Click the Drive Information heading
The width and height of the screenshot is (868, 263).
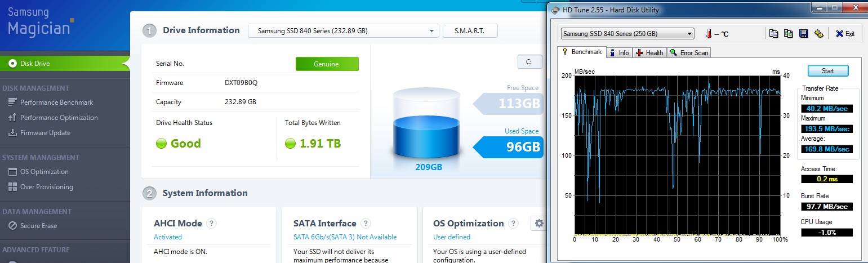pos(201,30)
